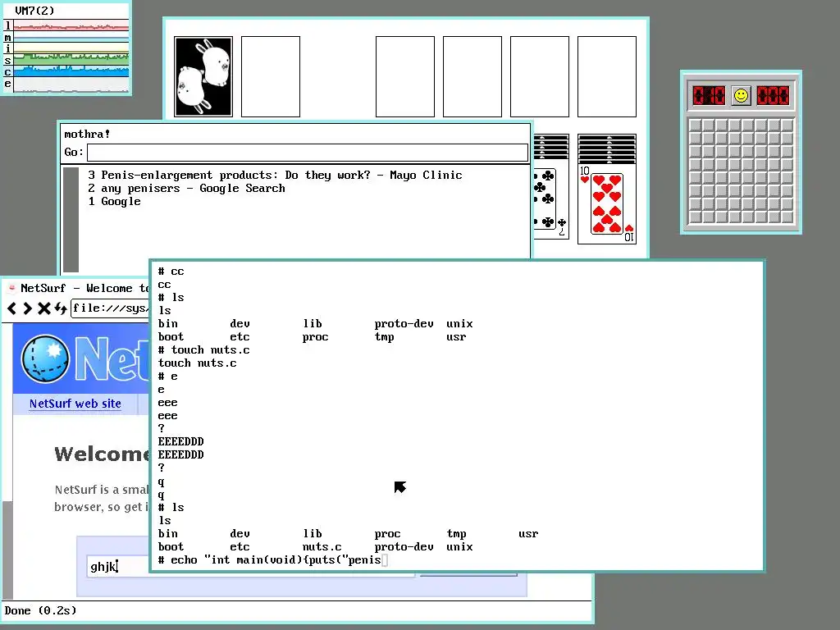Image resolution: width=840 pixels, height=630 pixels.
Task: Focus the mothra Go: address field
Action: (x=308, y=152)
